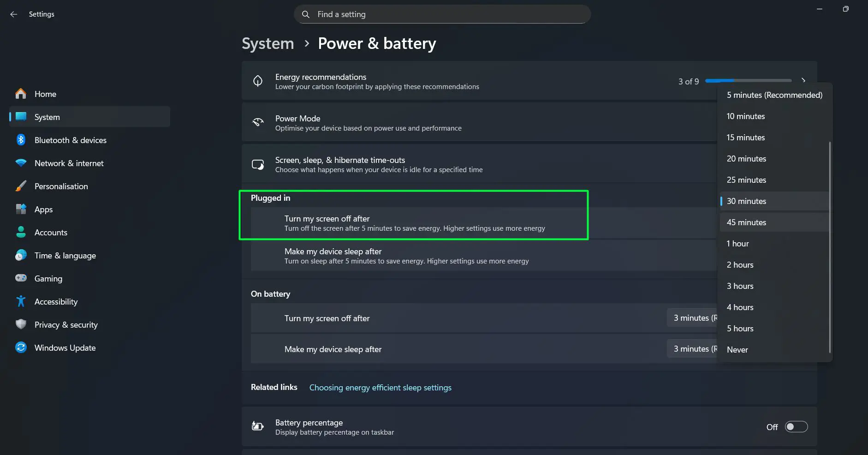Click the battery percentage icon
This screenshot has width=868, height=455.
pos(258,426)
